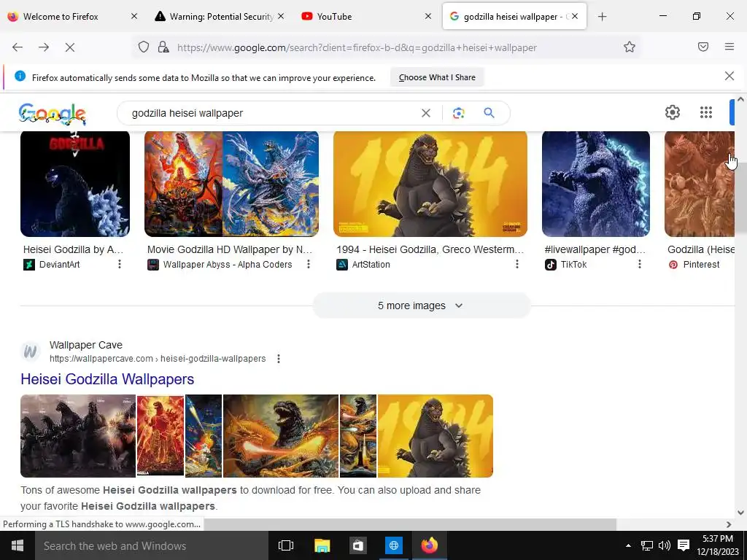The width and height of the screenshot is (747, 560).
Task: Click the taskbar clock and date
Action: coord(718,545)
